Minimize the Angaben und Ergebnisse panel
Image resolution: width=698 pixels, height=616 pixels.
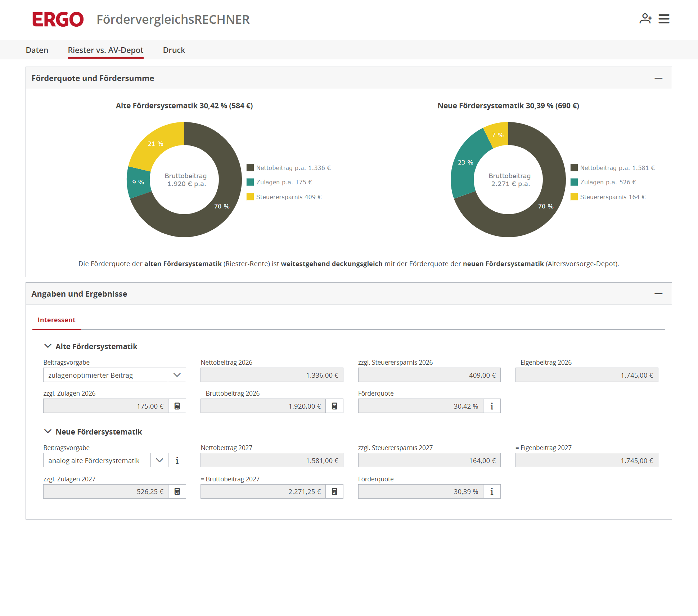pos(658,293)
